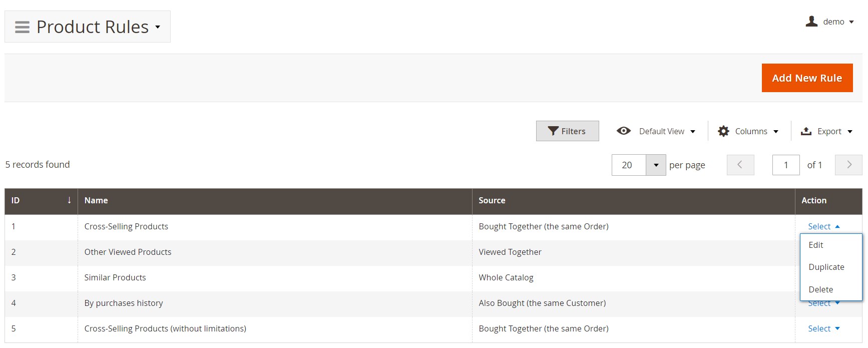The height and width of the screenshot is (348, 868).
Task: Choose Delete from the action menu
Action: coord(821,289)
